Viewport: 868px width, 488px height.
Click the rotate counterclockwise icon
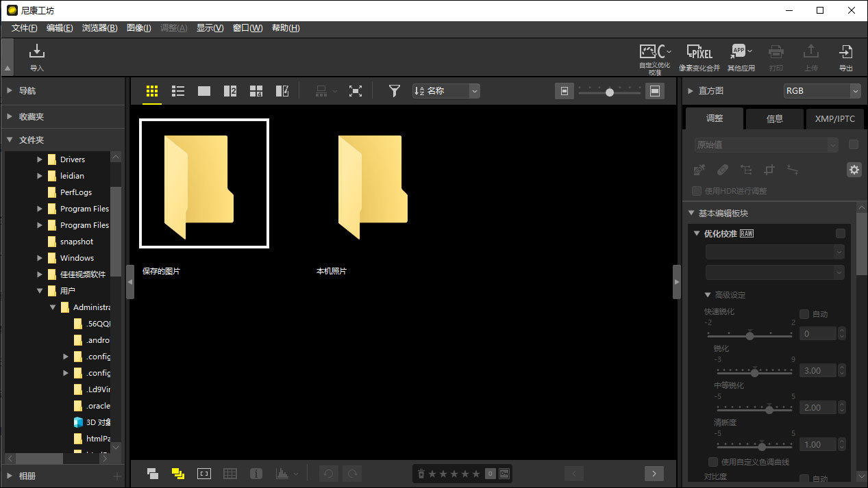327,473
